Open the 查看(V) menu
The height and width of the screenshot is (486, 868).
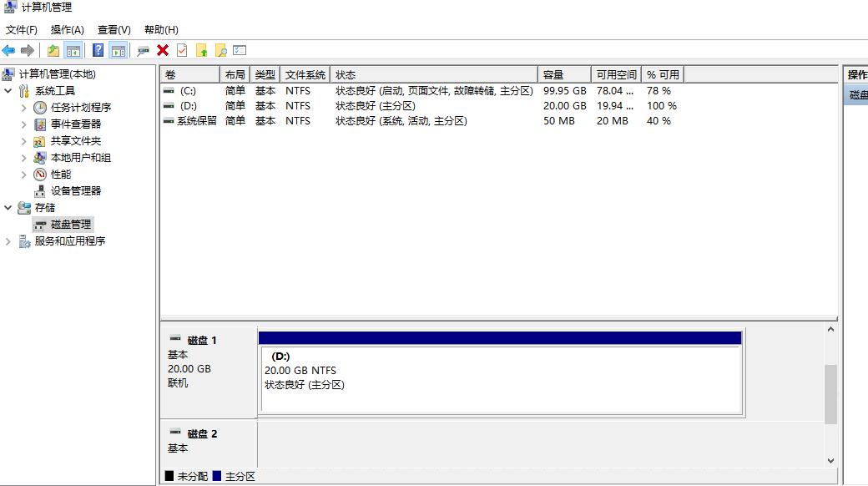[x=114, y=30]
